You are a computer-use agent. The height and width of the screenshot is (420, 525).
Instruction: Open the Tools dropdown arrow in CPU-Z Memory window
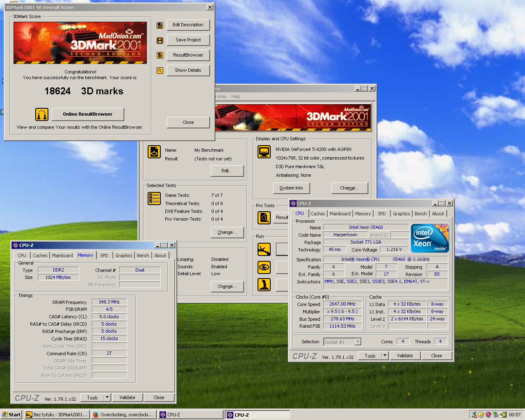pos(107,397)
